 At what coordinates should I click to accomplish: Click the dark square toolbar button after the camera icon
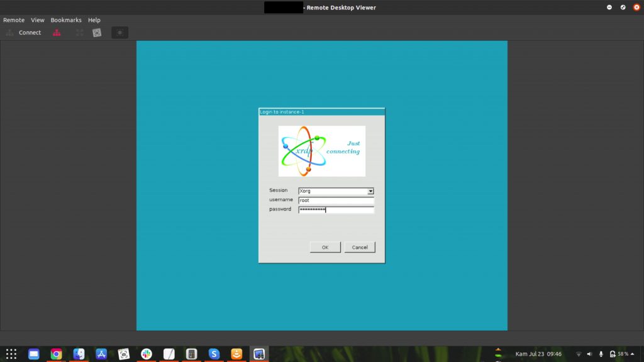coord(120,33)
